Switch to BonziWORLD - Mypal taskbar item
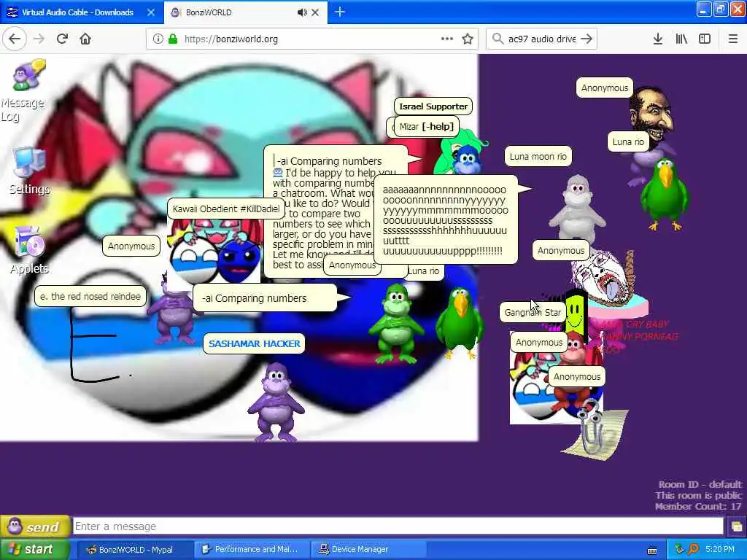The width and height of the screenshot is (747, 560). tap(135, 550)
